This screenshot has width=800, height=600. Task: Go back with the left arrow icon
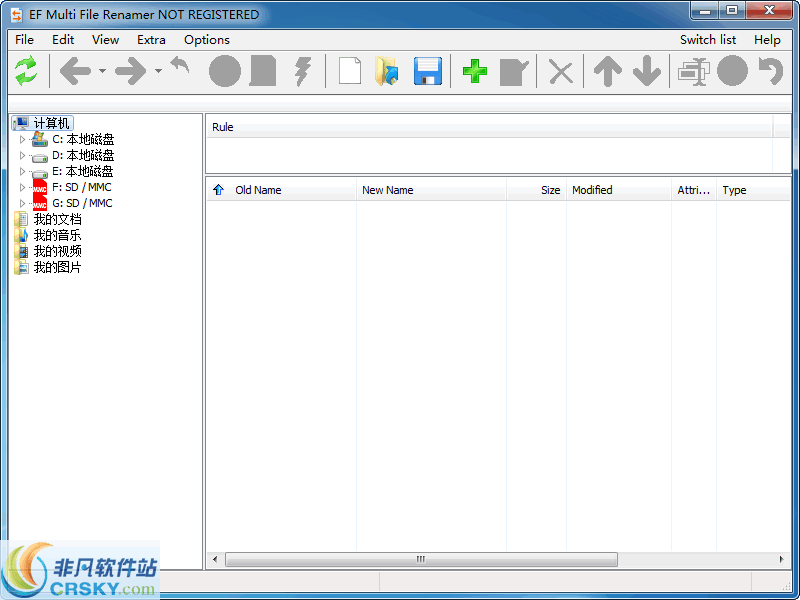coord(75,71)
